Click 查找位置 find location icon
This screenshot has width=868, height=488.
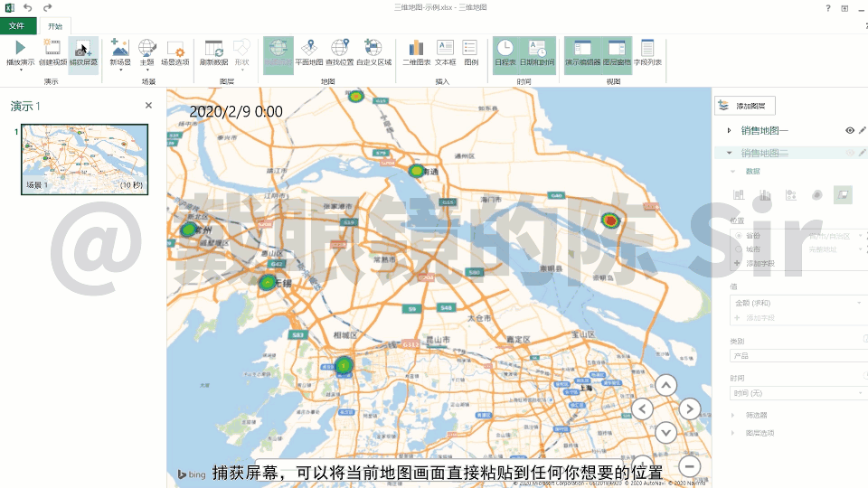coord(339,48)
